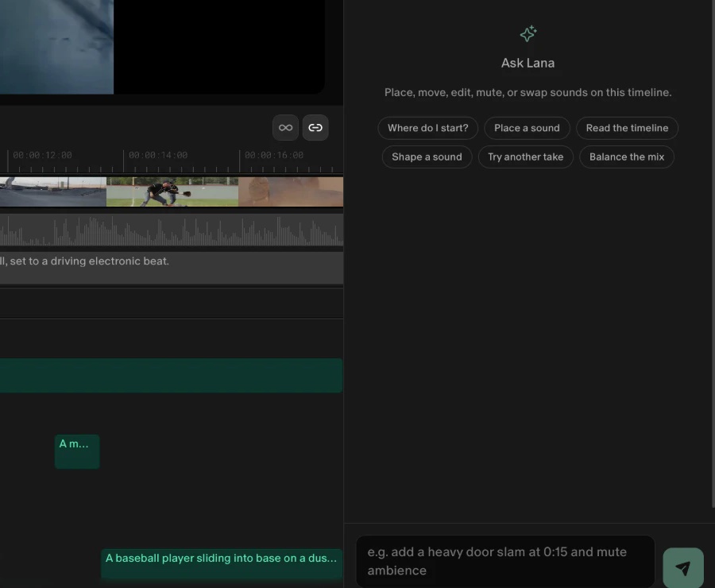
Task: Choose the 'Place a sound' suggestion
Action: click(x=527, y=128)
